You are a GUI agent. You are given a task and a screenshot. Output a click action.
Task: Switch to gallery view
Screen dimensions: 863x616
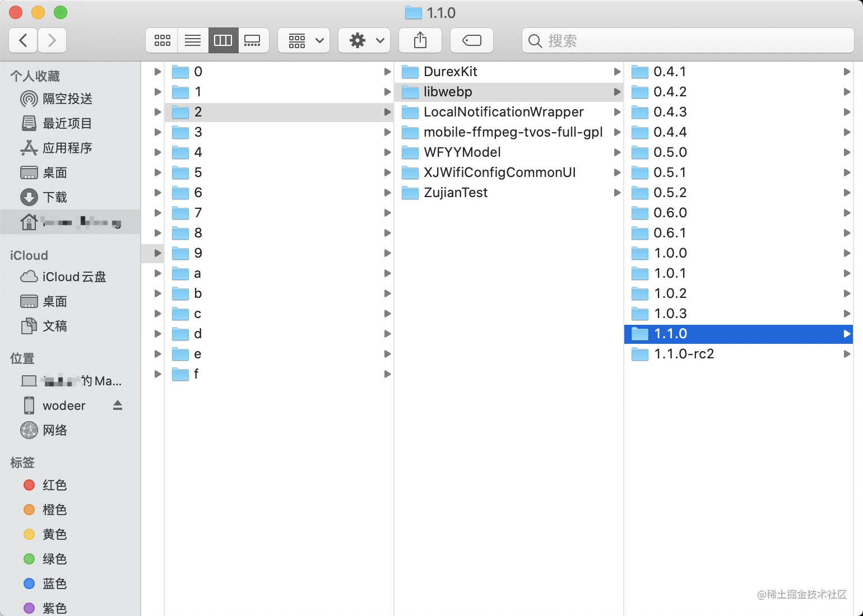(x=253, y=40)
